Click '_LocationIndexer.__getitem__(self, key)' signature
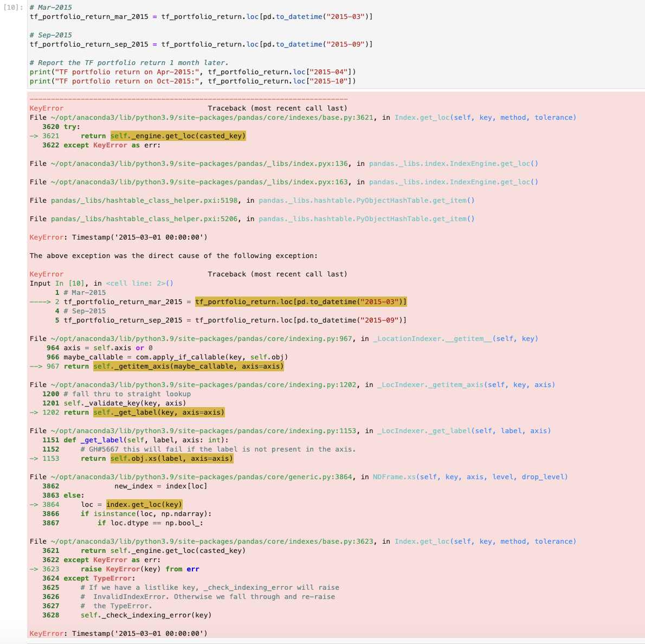This screenshot has height=644, width=645. point(455,339)
